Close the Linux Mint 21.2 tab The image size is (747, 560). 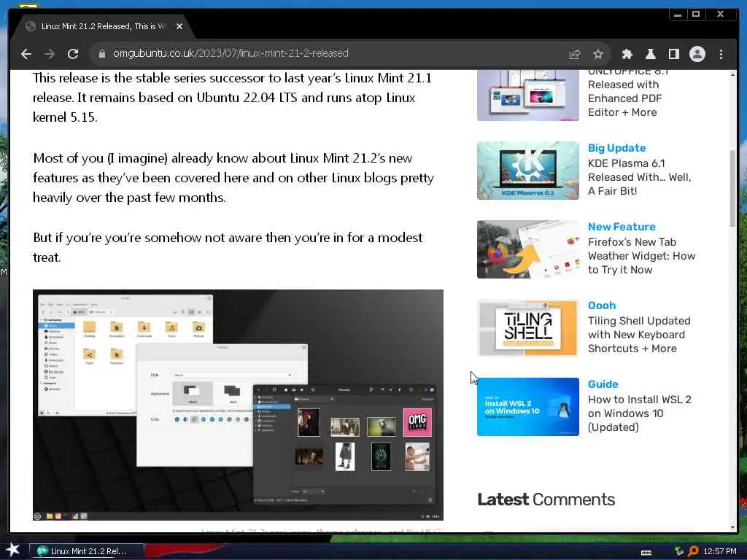tap(179, 26)
